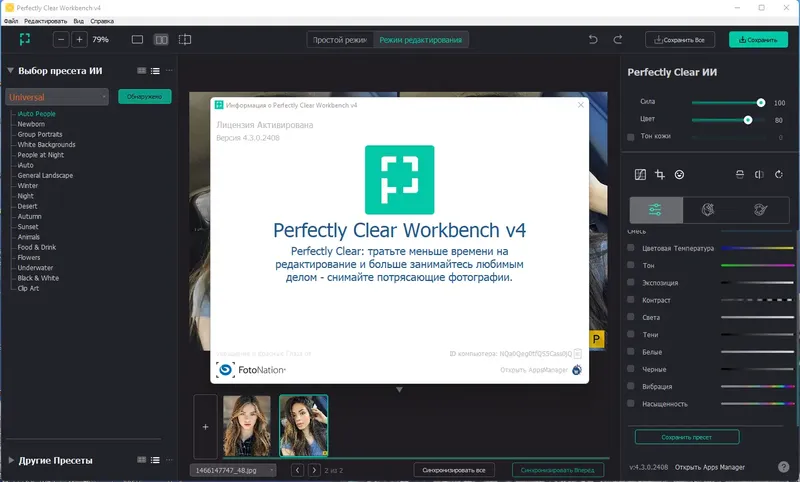This screenshot has height=482, width=800.
Task: Switch to Простой режим tab
Action: [340, 40]
